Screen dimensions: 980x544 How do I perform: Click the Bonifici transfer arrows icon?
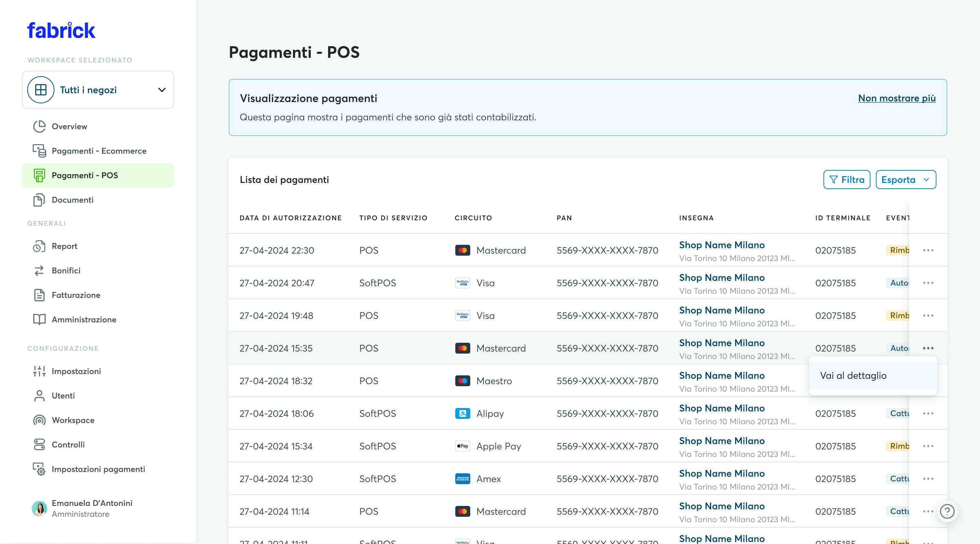coord(39,271)
